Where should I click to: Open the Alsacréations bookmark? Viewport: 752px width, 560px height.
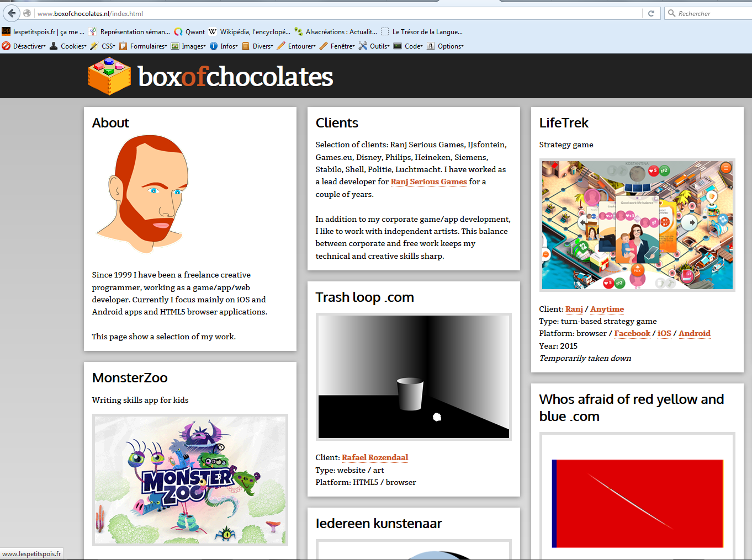coord(336,32)
